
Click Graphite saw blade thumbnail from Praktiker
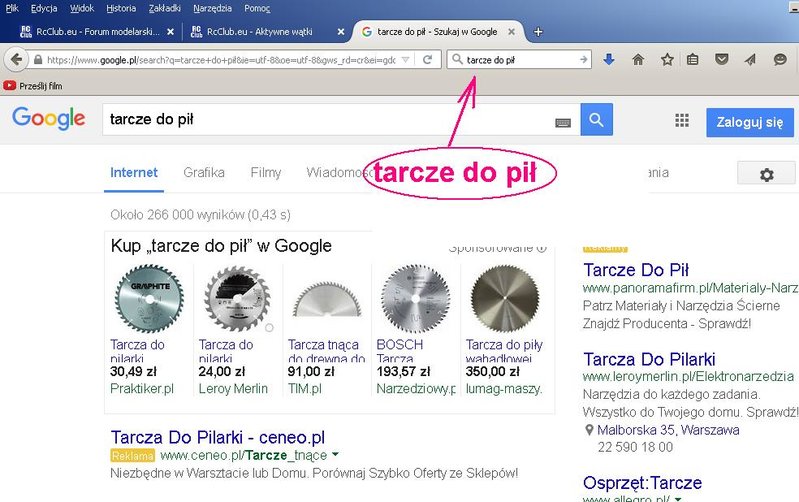point(149,299)
